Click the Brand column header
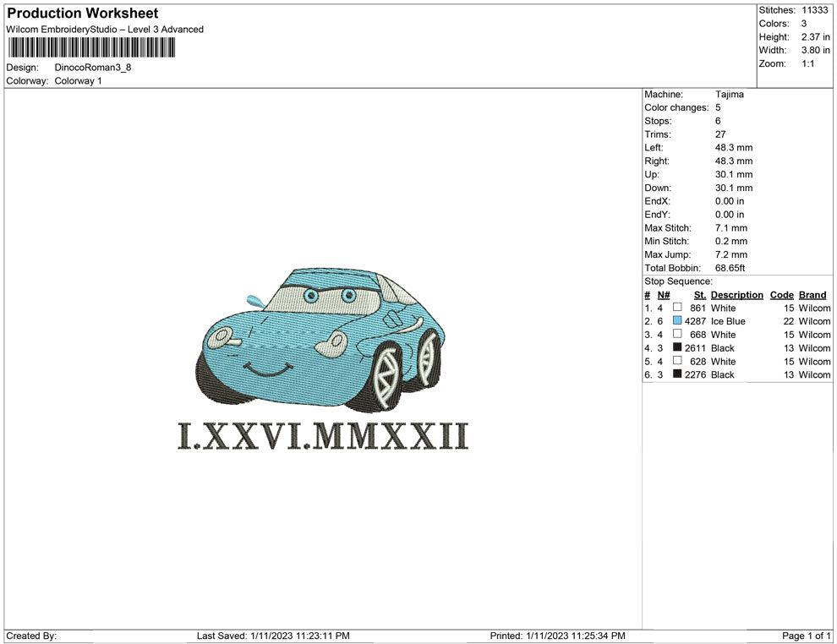Viewport: 837px width, 644px height. click(812, 295)
